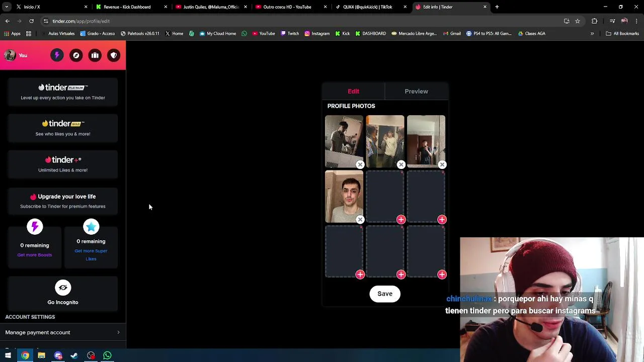Open Tinder Platinum subscription card
644x362 pixels.
[63, 92]
